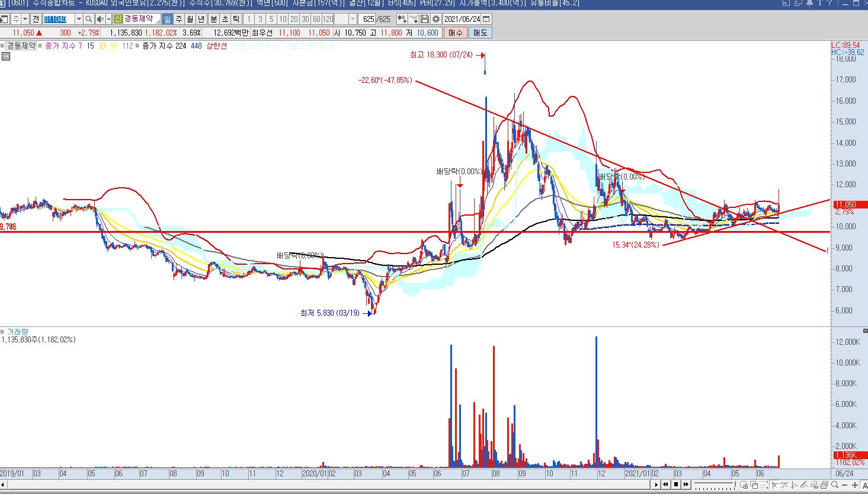Select the tick 틱 period toggle
Viewport: 868px width, 494px height.
pyautogui.click(x=236, y=19)
